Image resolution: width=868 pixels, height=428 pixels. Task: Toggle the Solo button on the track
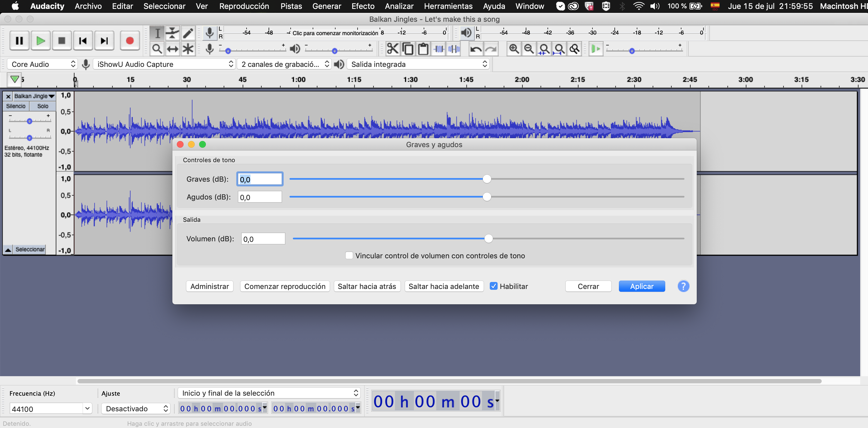pos(43,106)
